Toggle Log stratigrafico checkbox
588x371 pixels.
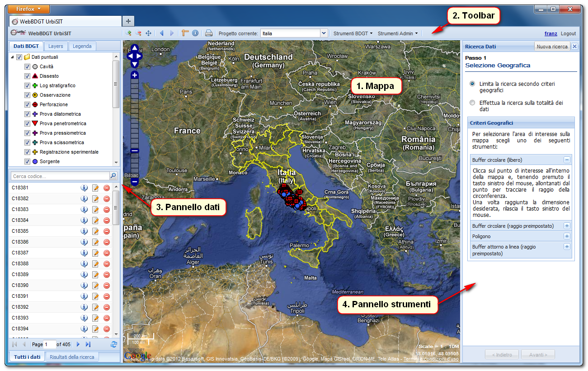[27, 86]
